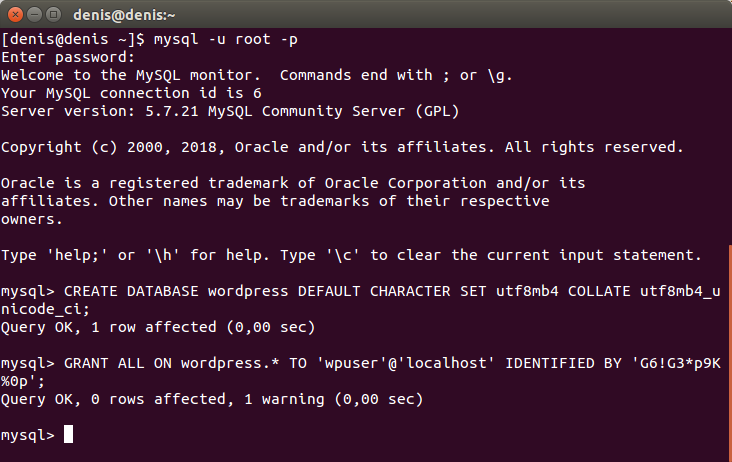This screenshot has width=732, height=462.
Task: Click the 'GRANT ALL ON' statement text
Action: click(118, 363)
